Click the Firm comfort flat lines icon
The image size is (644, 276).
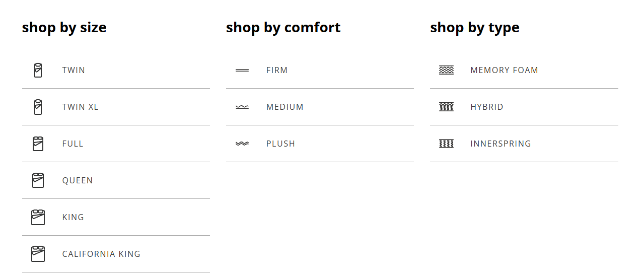click(x=242, y=71)
